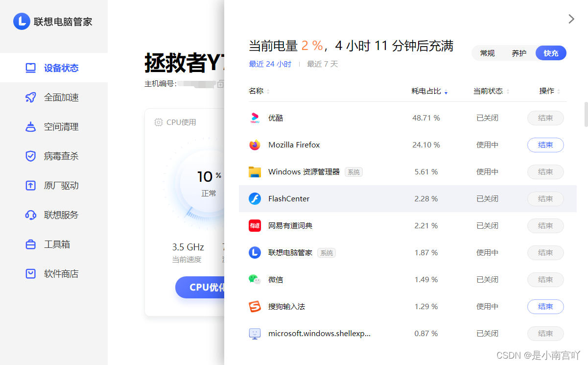Switch to 最近 24 小时 tab
The width and height of the screenshot is (588, 365).
[270, 64]
